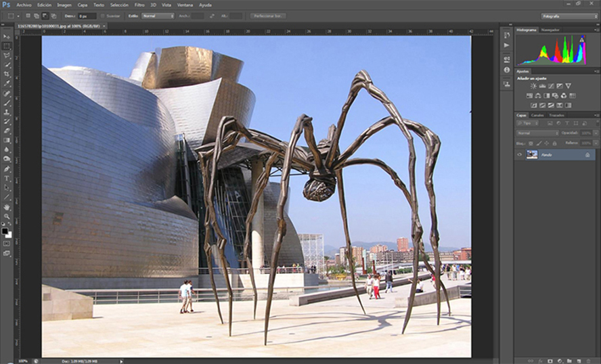Toggle Quick Mask mode
Screen dimensions: 601x364
pyautogui.click(x=7, y=244)
